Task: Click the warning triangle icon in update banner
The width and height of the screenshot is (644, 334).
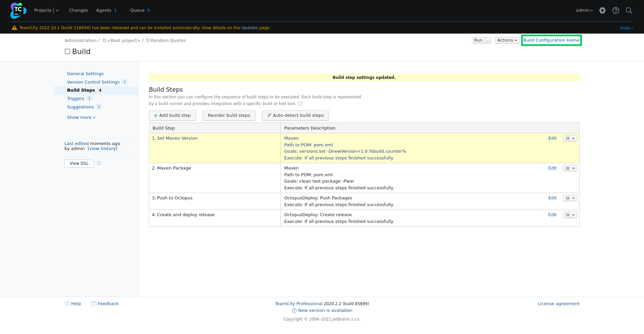Action: [14, 28]
